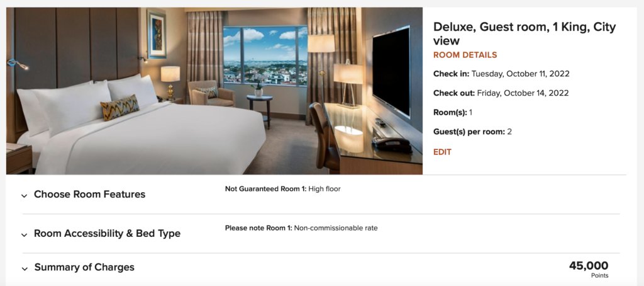Viewport: 644px width, 286px height.
Task: Open the ROOM DETAILS link
Action: click(465, 55)
